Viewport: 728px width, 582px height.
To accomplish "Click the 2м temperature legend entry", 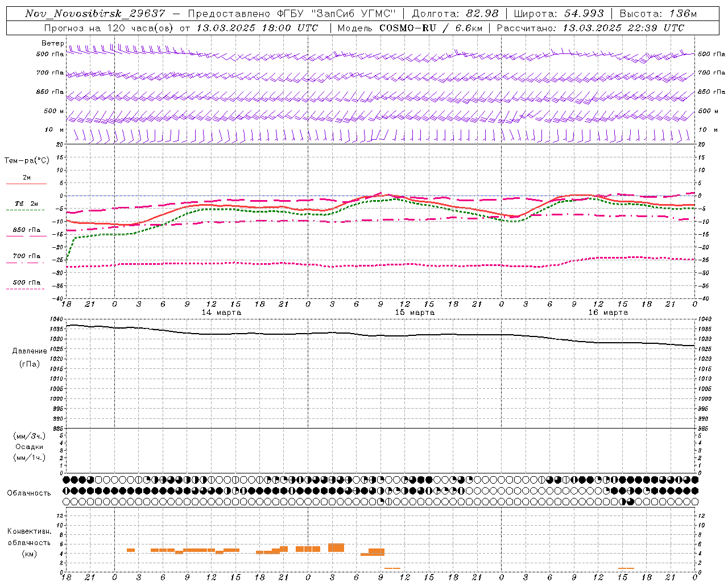I will point(27,178).
